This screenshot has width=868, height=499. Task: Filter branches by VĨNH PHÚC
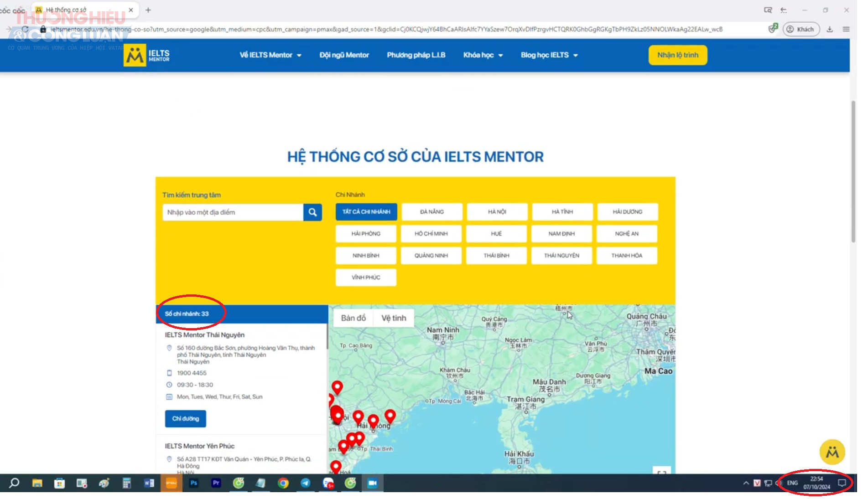point(366,278)
